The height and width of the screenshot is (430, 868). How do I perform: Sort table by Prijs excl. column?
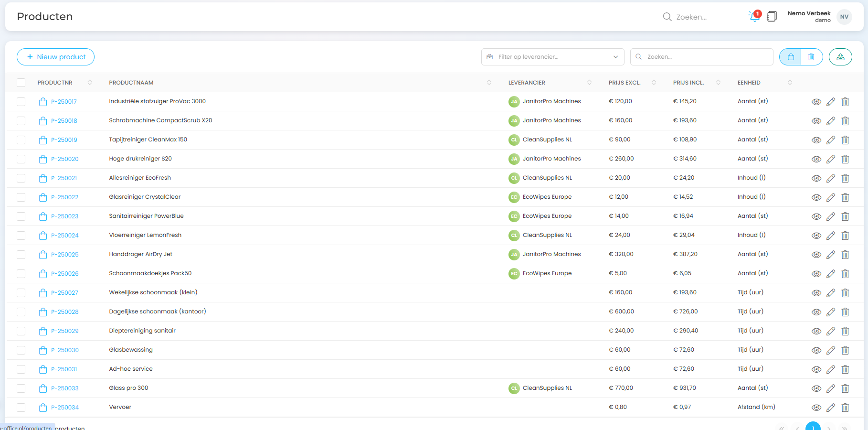pos(654,83)
